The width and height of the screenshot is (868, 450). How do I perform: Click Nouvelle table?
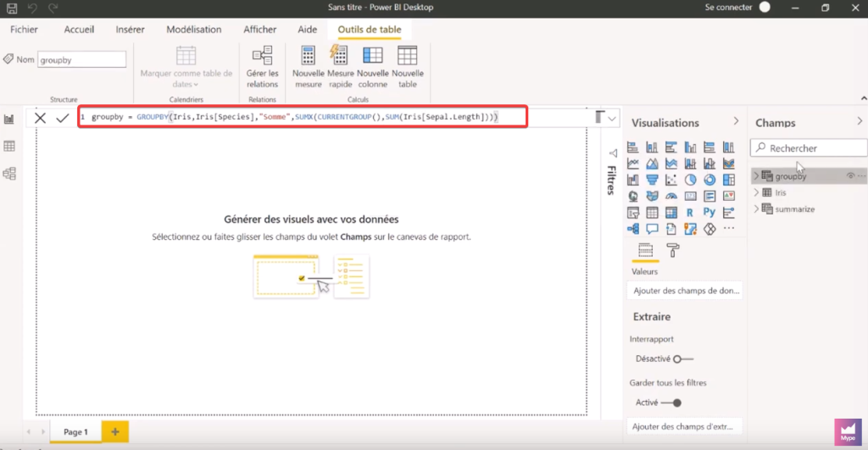[408, 67]
